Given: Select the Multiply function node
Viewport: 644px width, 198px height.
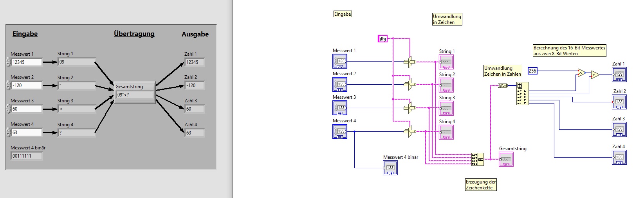Looking at the screenshot, I should click(x=581, y=73).
